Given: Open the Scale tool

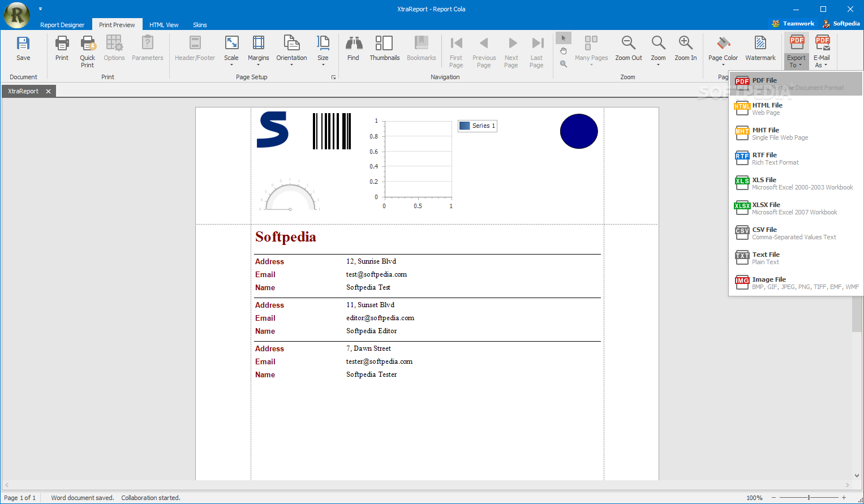Looking at the screenshot, I should 231,51.
